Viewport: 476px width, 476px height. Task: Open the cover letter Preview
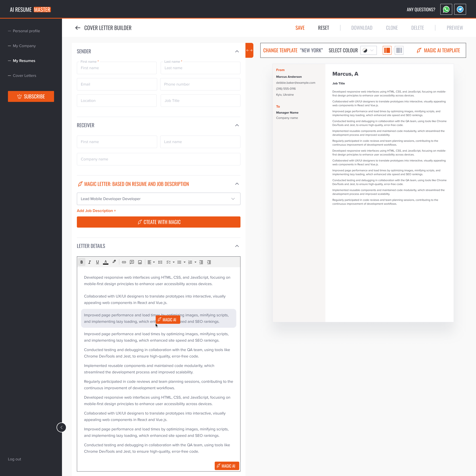(x=455, y=28)
